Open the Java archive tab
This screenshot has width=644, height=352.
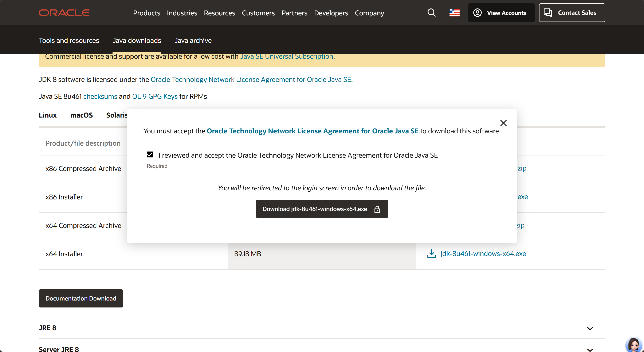click(x=193, y=40)
